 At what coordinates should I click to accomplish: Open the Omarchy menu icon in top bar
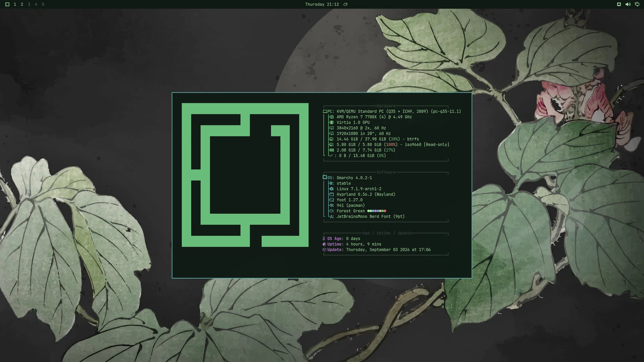(x=7, y=4)
